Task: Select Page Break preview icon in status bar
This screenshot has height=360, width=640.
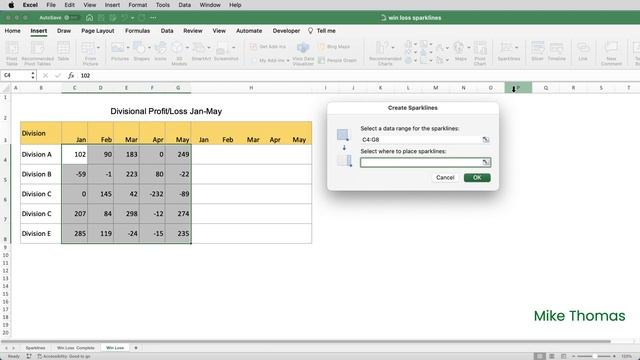Action: [564, 356]
